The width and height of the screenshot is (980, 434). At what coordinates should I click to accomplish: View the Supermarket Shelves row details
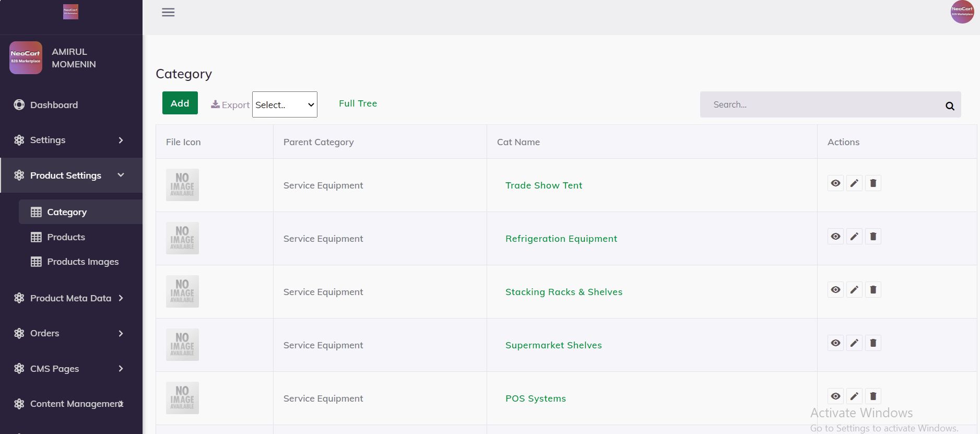point(835,343)
